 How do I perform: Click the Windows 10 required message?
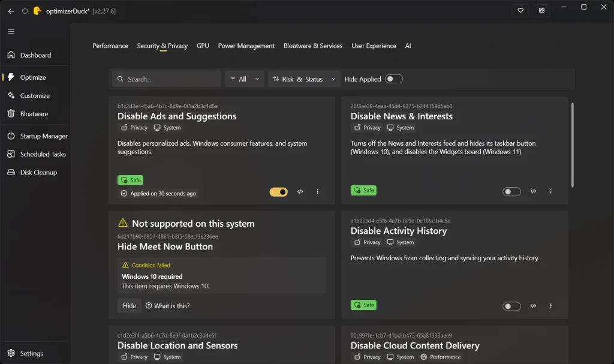pyautogui.click(x=152, y=276)
